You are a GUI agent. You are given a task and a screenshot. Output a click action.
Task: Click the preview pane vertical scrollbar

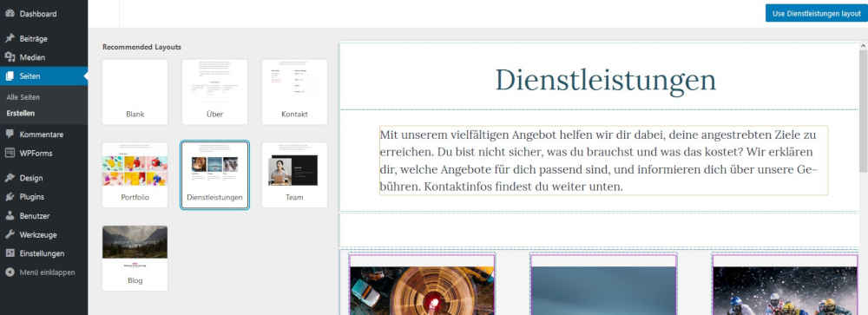click(863, 111)
